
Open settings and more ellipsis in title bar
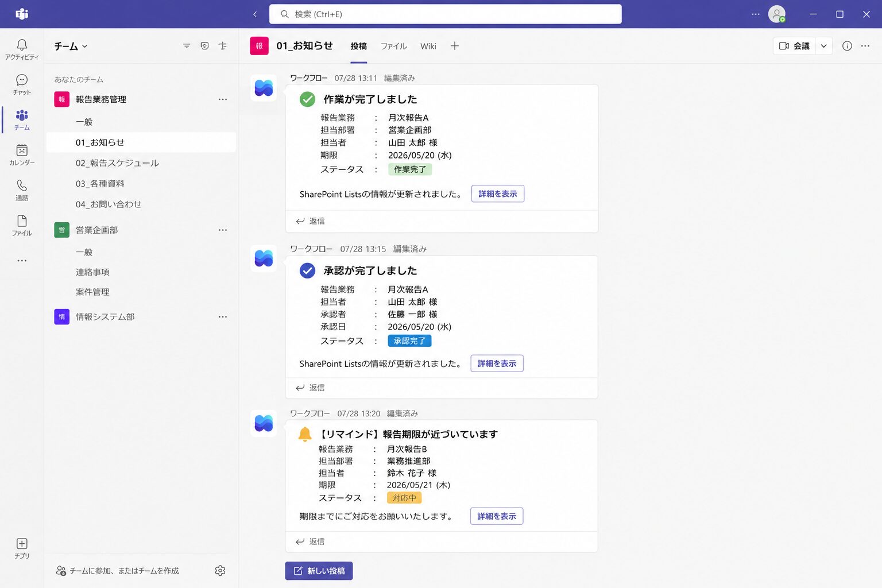pyautogui.click(x=756, y=14)
